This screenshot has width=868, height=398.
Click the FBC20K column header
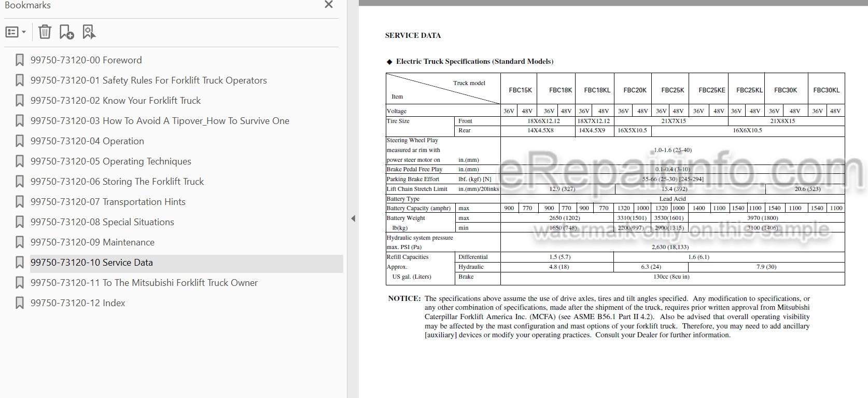click(635, 90)
